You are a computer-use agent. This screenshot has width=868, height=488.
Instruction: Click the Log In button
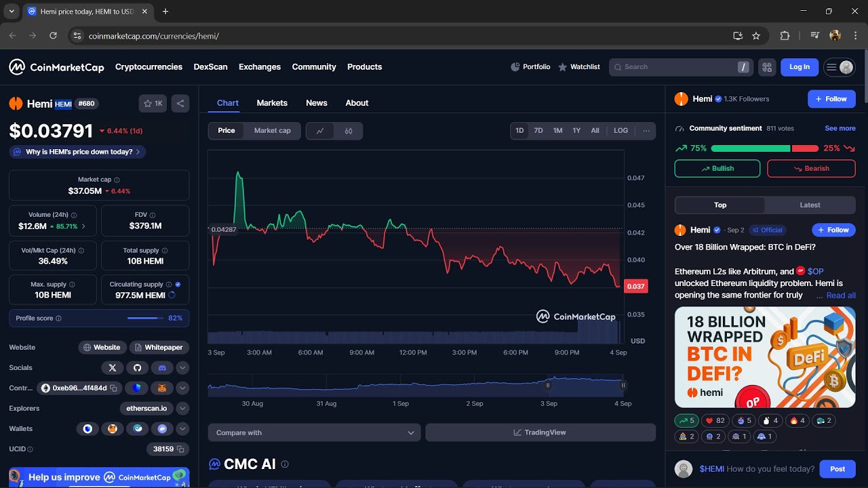tap(800, 67)
